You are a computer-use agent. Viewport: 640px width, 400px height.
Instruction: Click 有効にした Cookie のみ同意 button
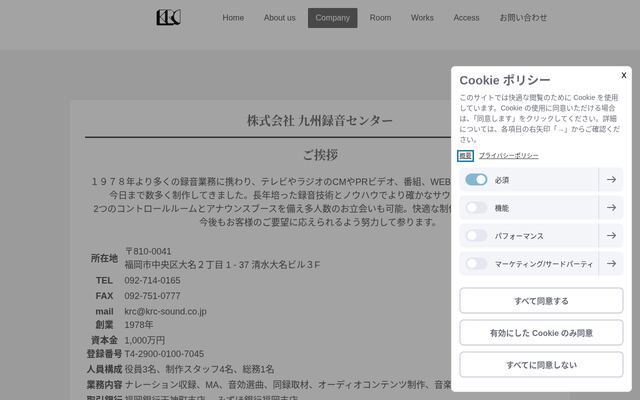[541, 333]
